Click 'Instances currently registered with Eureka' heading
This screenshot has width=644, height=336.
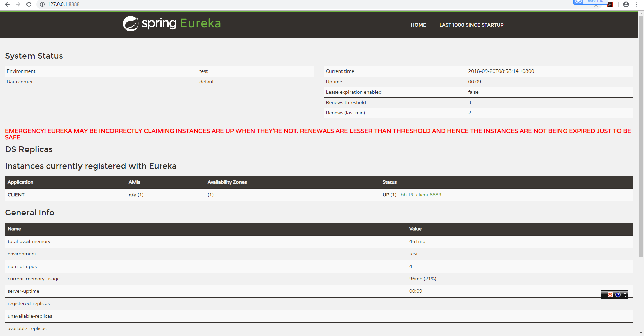91,166
